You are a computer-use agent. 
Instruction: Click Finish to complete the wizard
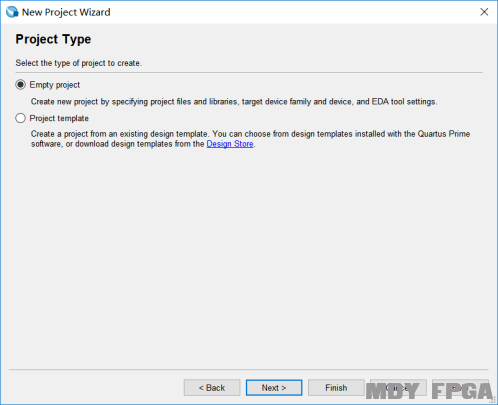[336, 388]
